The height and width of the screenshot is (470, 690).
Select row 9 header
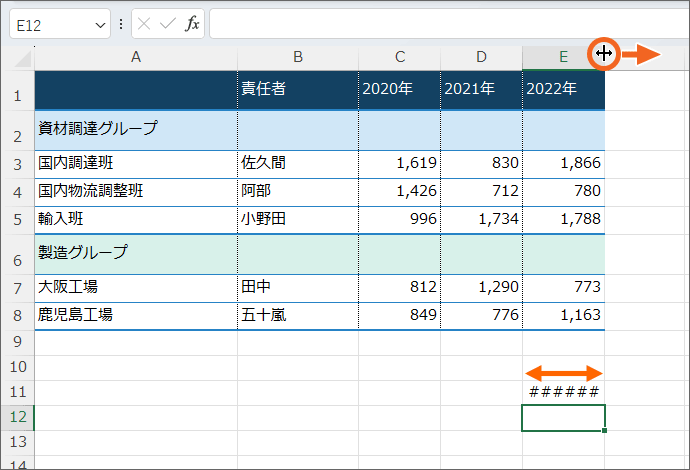pyautogui.click(x=18, y=342)
